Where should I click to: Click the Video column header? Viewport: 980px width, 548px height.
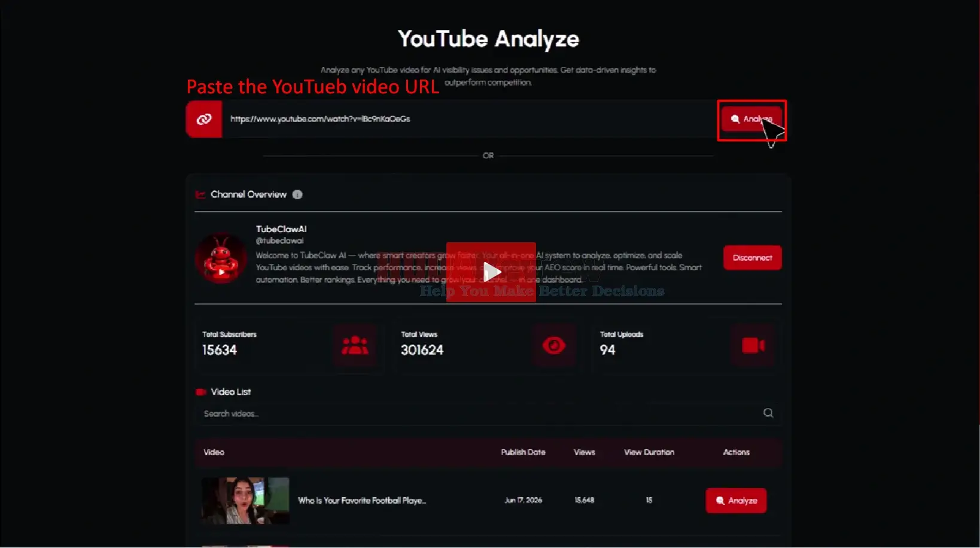214,452
